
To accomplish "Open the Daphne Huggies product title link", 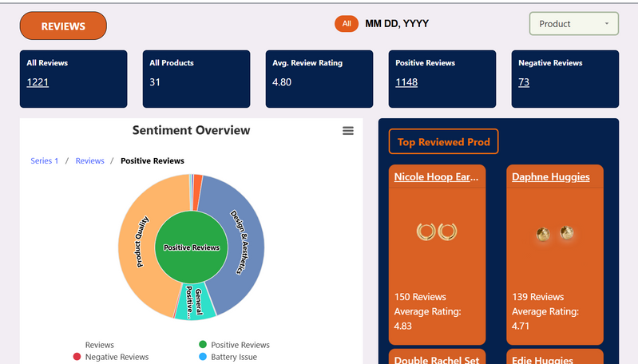I will [x=550, y=177].
